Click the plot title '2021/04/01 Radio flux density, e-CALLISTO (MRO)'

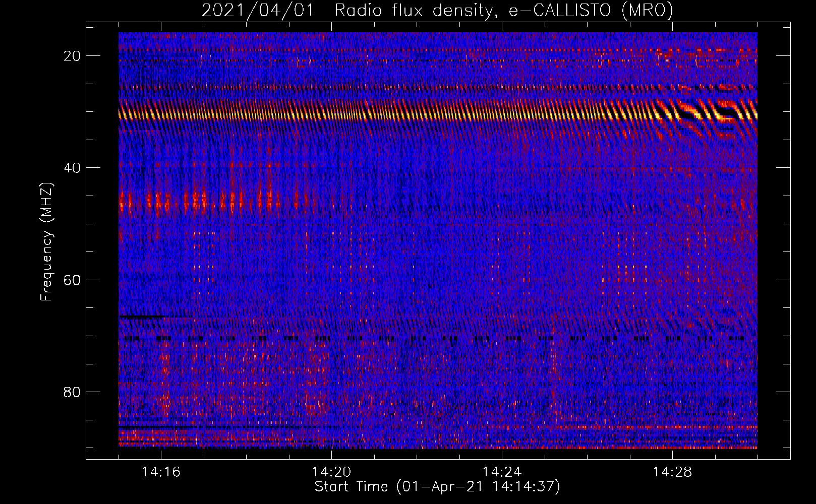437,10
